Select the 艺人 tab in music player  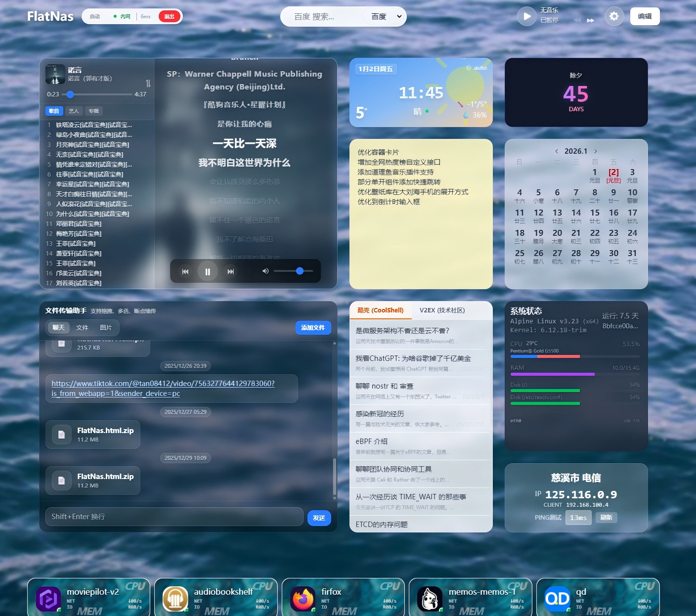[x=74, y=111]
